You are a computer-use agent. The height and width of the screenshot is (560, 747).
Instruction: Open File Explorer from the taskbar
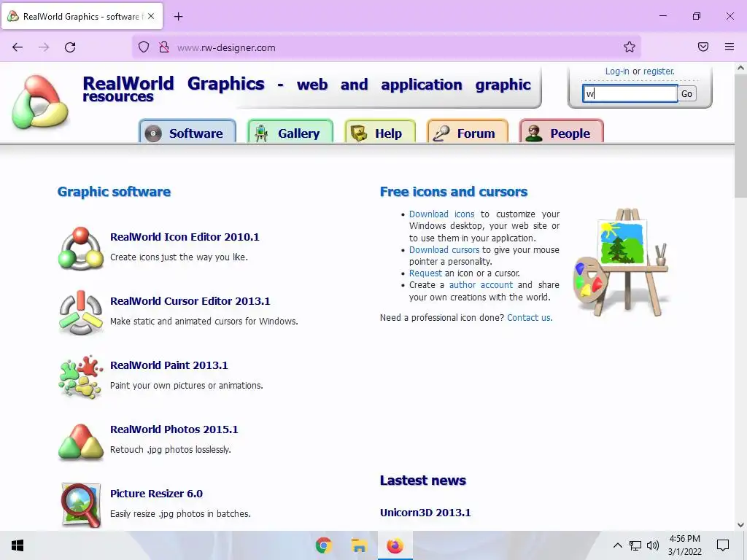359,545
